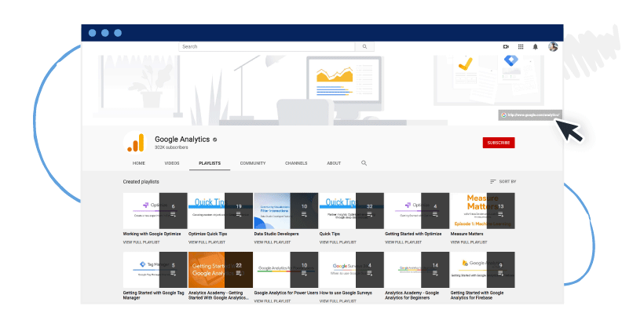Open Google Analytics for Power Users thumbnail
Viewport: 644px width, 331px height.
pos(286,270)
